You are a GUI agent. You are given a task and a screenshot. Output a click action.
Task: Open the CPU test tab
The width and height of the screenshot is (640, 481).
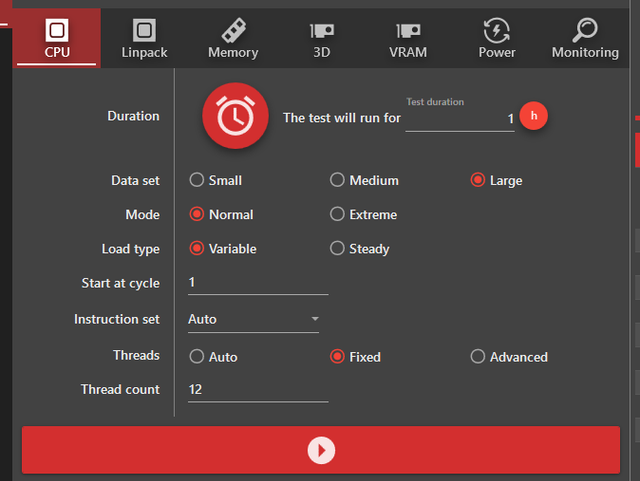(x=57, y=39)
